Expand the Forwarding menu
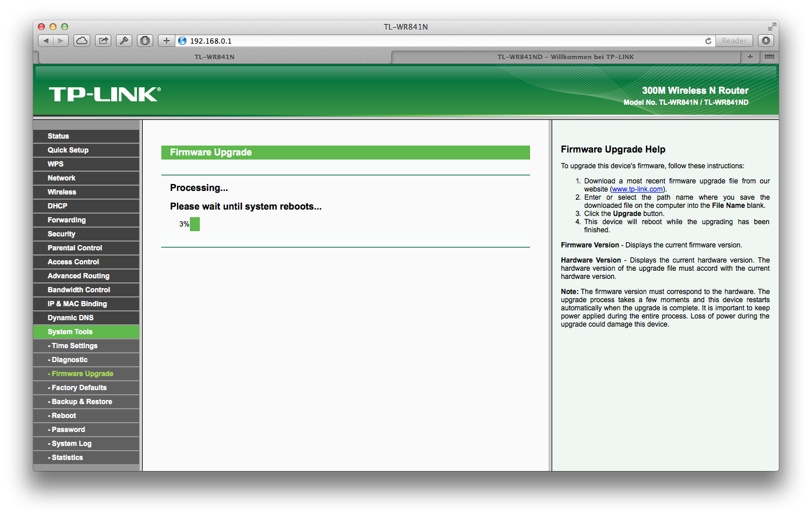 click(86, 220)
